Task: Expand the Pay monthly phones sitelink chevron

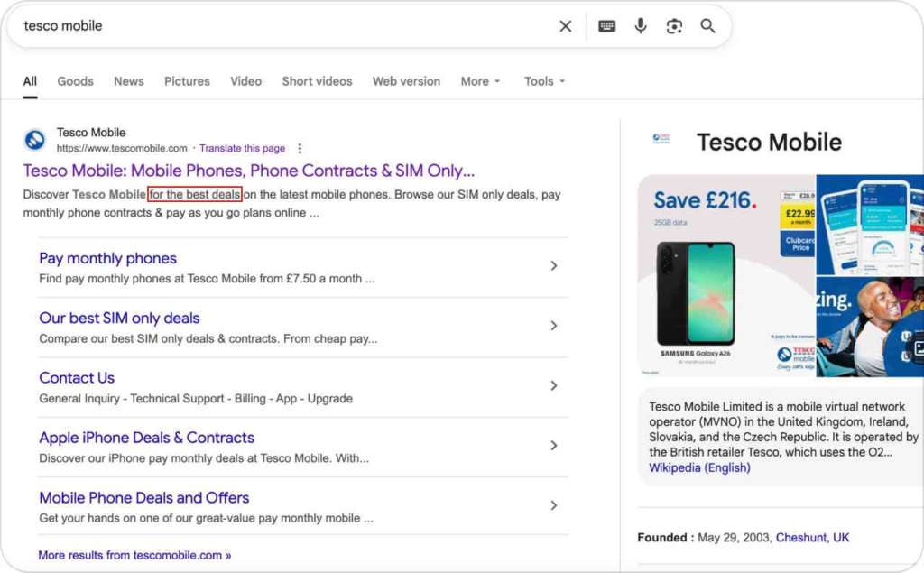Action: (x=553, y=265)
